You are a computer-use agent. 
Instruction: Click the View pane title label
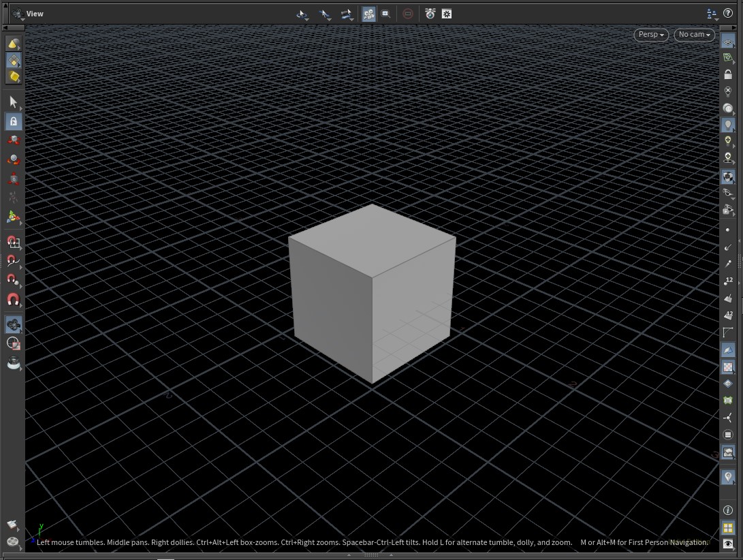(35, 14)
